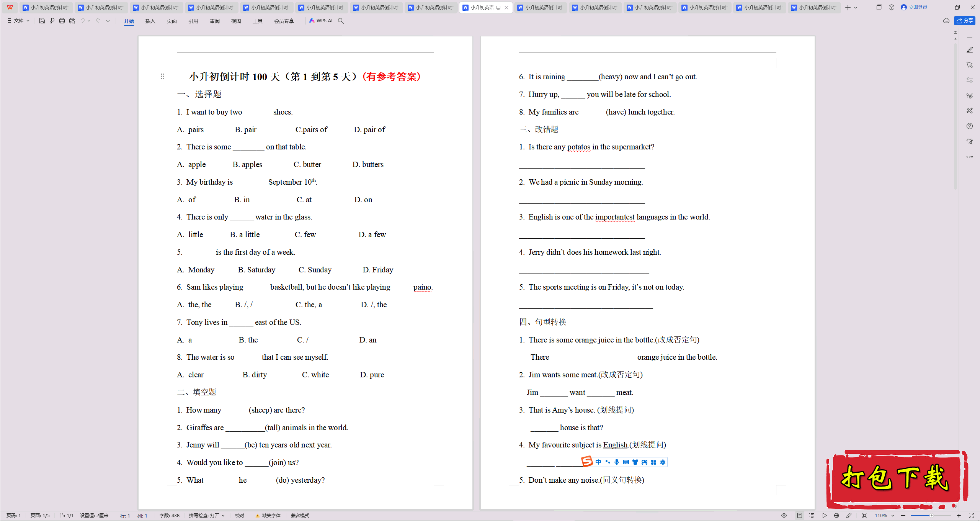Toggle page layout view icon in status bar
The width and height of the screenshot is (980, 521).
tap(800, 516)
